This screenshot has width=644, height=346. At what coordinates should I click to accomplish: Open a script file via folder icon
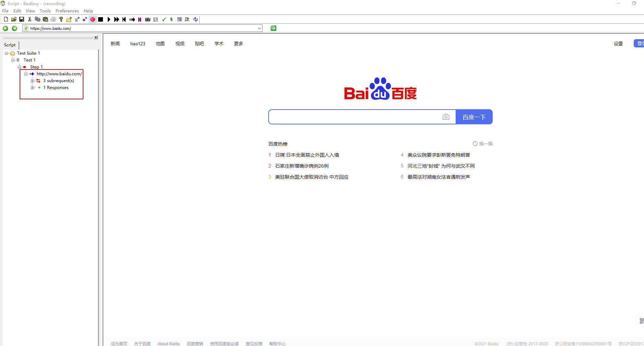point(14,19)
